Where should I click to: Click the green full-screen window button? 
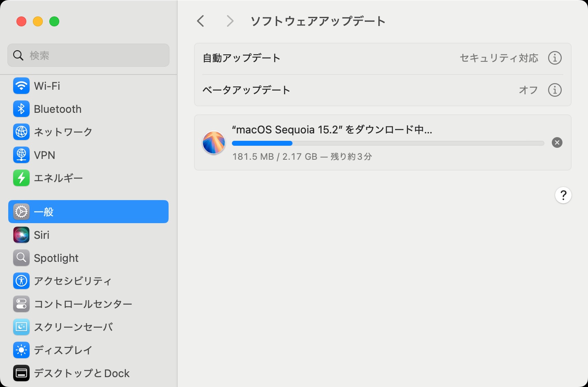pyautogui.click(x=54, y=21)
